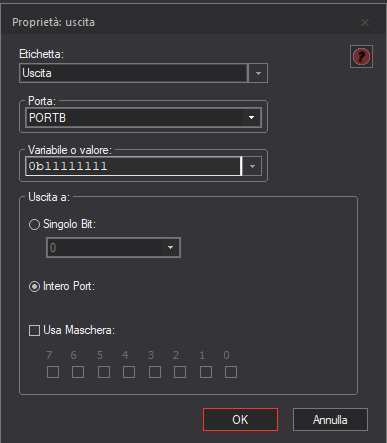Tick mask checkbox for bit 1
Viewport: 387px width, 443px height.
[x=206, y=372]
